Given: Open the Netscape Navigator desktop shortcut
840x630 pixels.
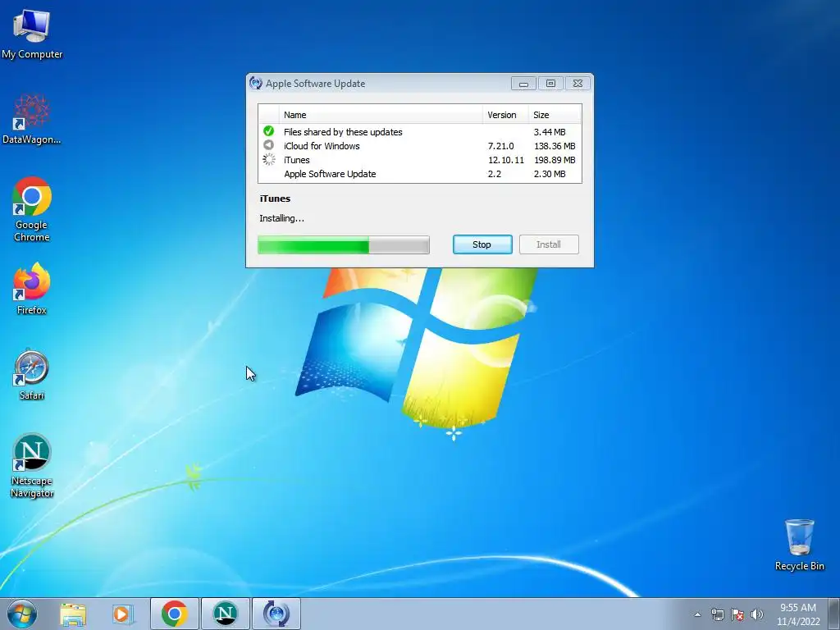Looking at the screenshot, I should click(x=32, y=465).
